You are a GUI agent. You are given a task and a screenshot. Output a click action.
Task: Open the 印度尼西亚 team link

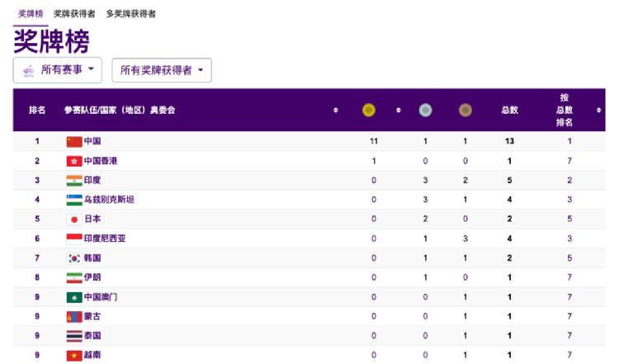(x=105, y=239)
